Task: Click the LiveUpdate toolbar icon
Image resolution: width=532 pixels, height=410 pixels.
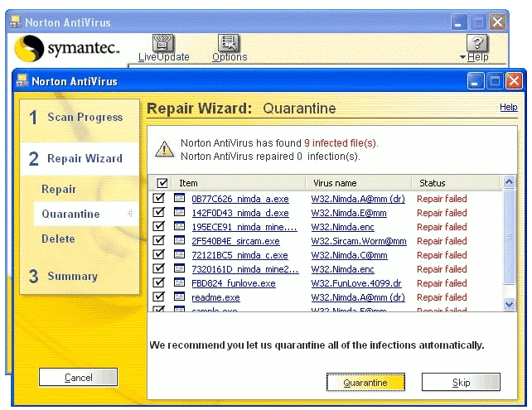Action: (x=163, y=43)
